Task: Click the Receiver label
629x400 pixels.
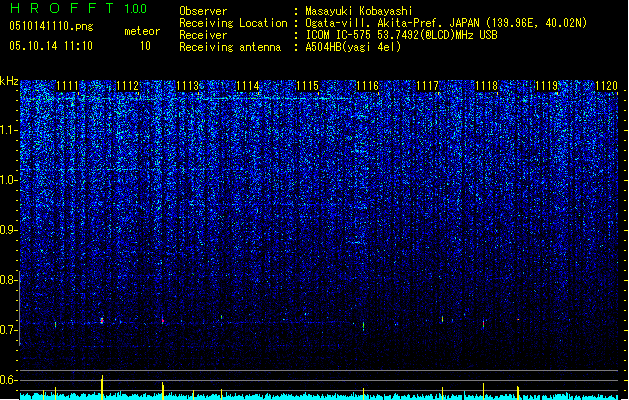Action: pyautogui.click(x=203, y=35)
